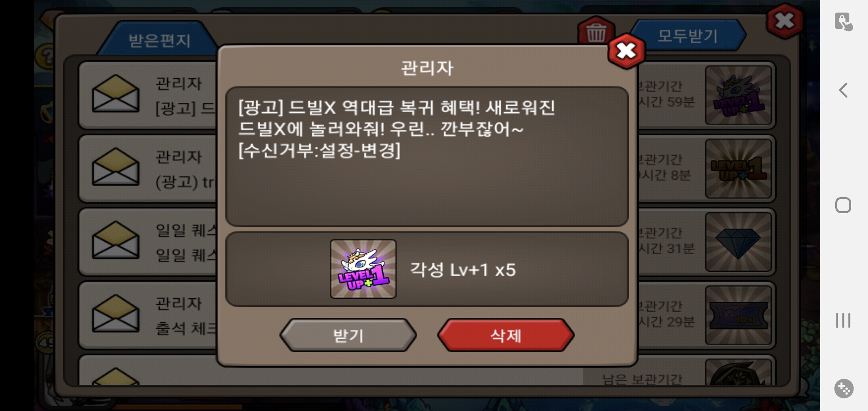Screen dimensions: 868x411
Task: Tap 모두받기 to receive all
Action: 688,35
